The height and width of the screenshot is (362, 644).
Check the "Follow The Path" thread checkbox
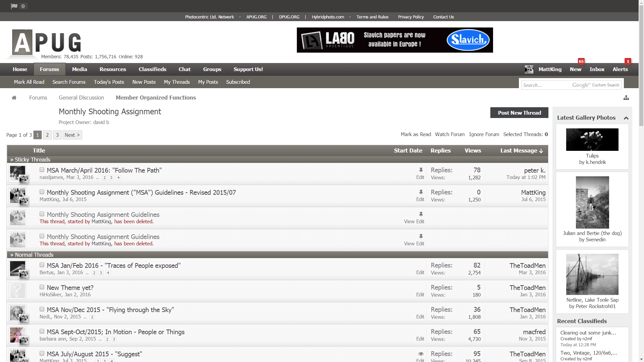42,170
